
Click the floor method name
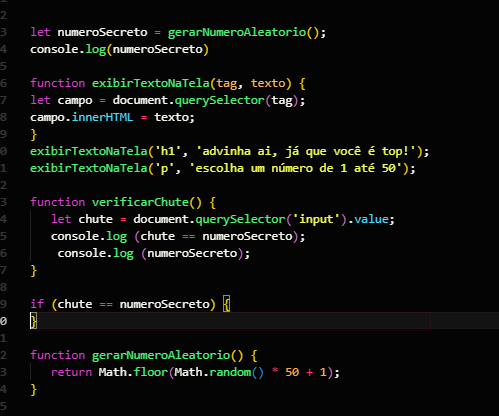coord(151,372)
